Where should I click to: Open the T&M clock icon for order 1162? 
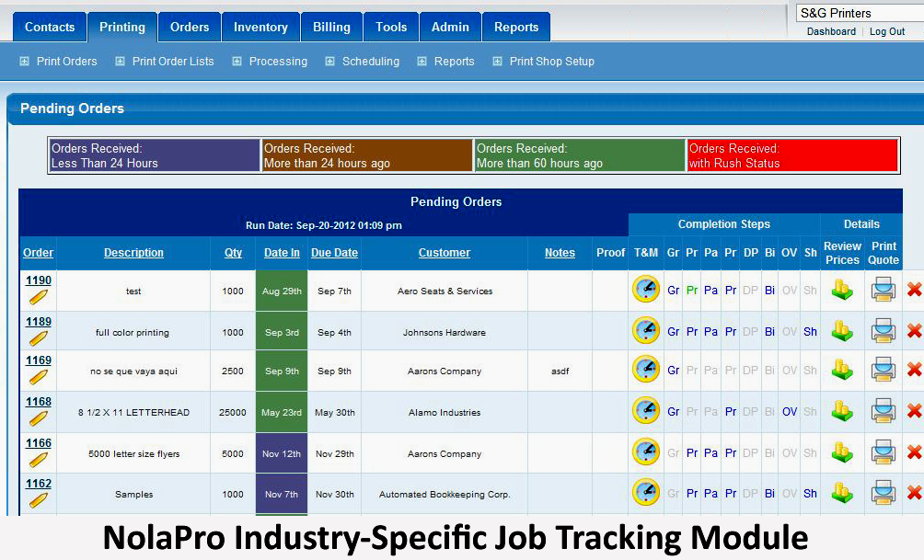pos(645,493)
